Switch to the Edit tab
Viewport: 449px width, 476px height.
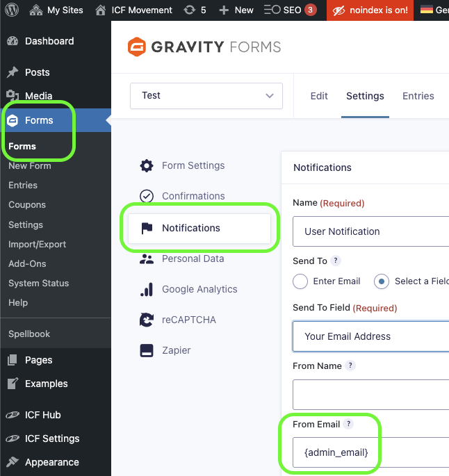point(319,96)
